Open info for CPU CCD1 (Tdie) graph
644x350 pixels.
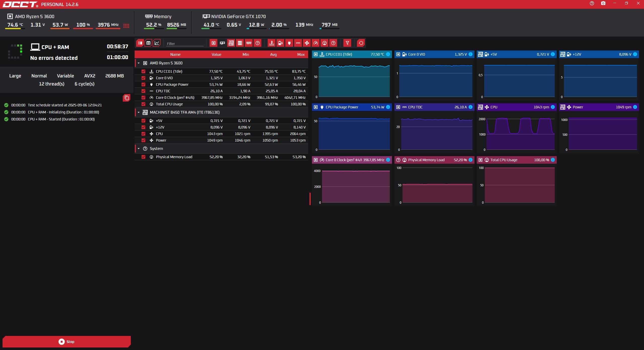[x=388, y=54]
